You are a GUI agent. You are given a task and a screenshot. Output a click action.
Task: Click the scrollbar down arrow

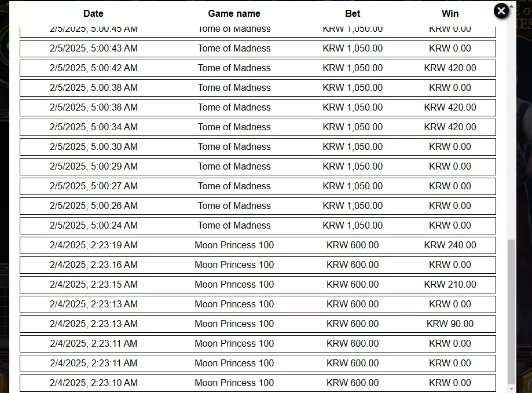(511, 388)
